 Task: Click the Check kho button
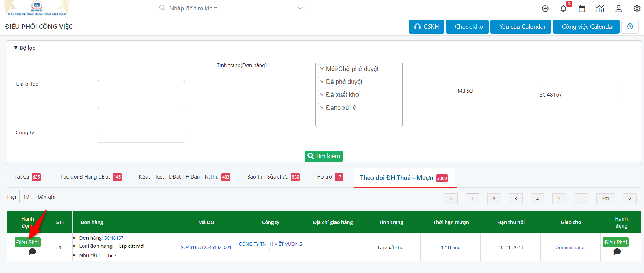[467, 27]
